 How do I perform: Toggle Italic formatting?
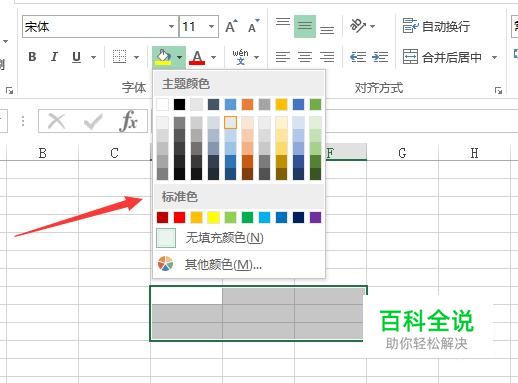(54, 57)
